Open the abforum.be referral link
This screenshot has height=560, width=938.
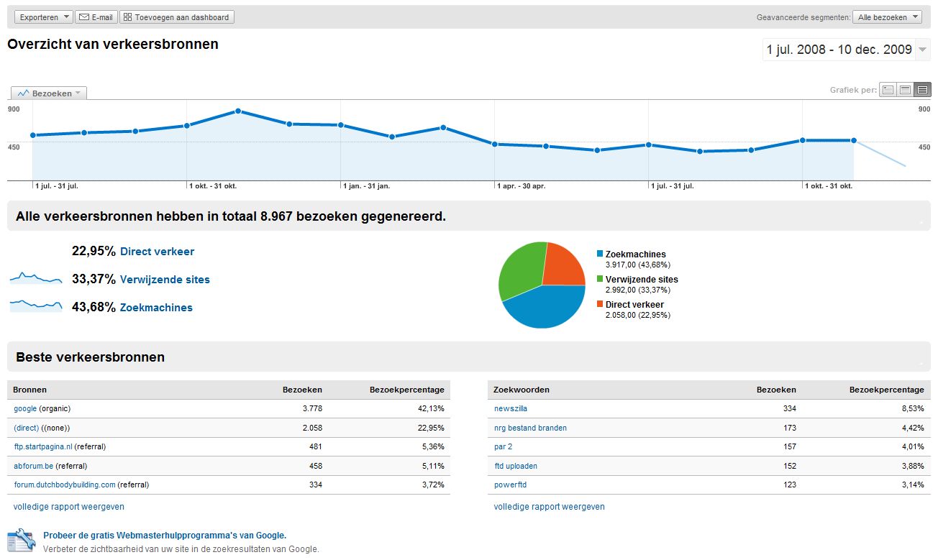(33, 466)
